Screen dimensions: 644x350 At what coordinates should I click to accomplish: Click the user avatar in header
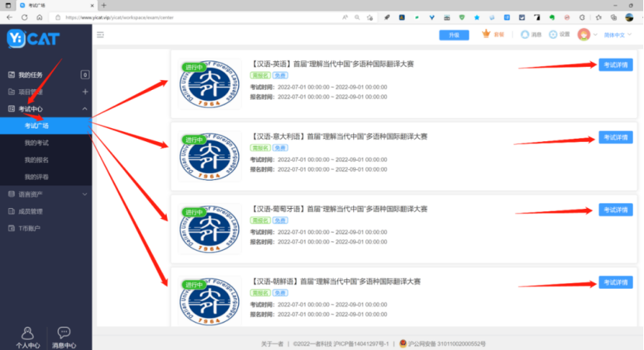(x=584, y=34)
